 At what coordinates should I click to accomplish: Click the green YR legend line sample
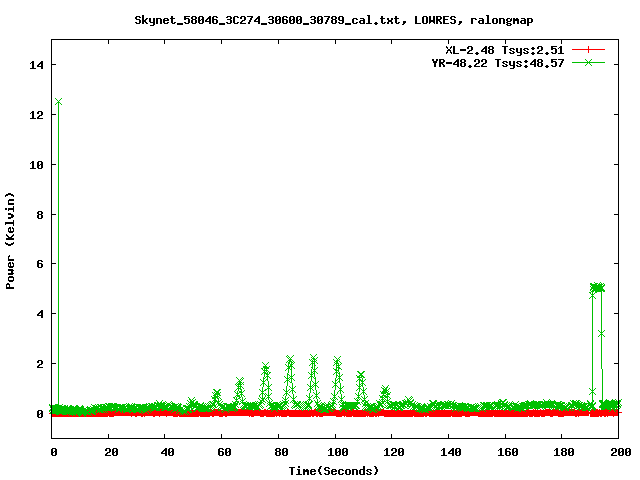(588, 62)
